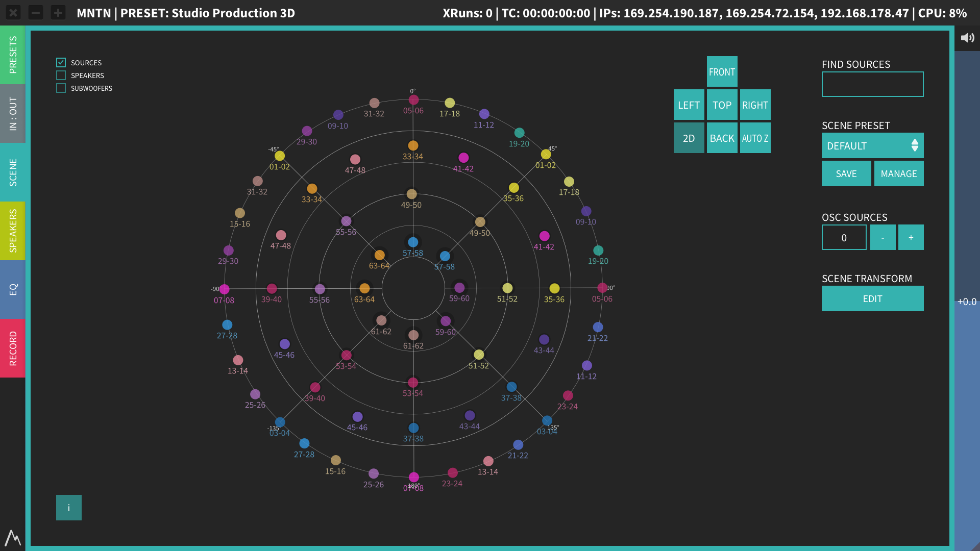Open the PRESETS side tab
The width and height of the screenshot is (980, 551).
pos(13,55)
